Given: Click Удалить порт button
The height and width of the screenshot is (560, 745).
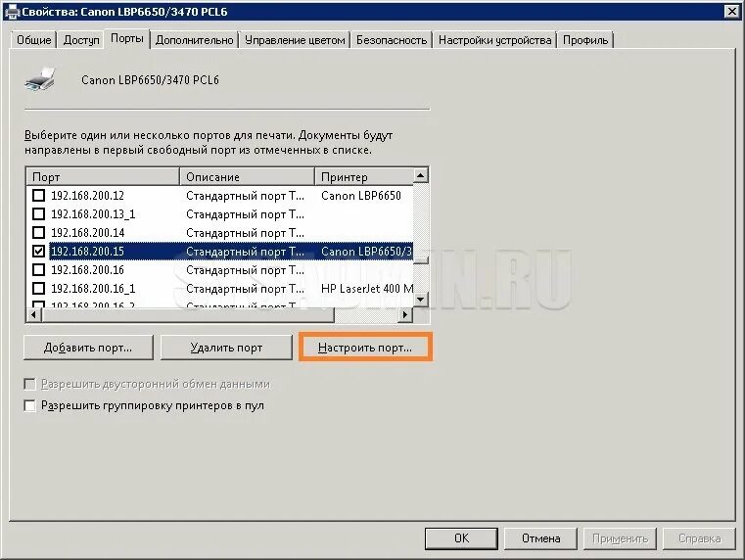Looking at the screenshot, I should 226,348.
